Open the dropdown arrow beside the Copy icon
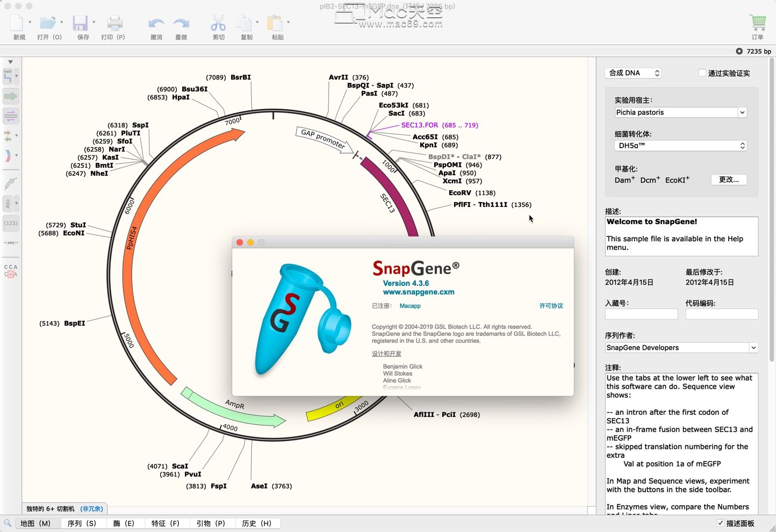 pyautogui.click(x=257, y=23)
